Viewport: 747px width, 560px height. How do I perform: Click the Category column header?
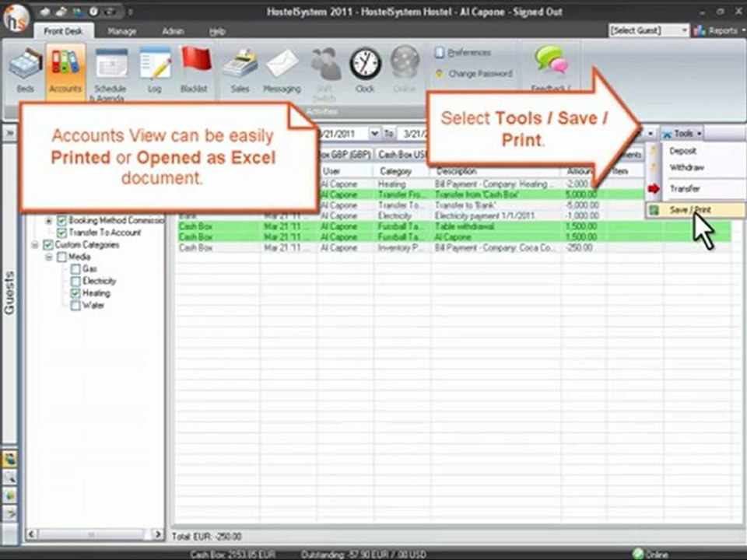pyautogui.click(x=402, y=171)
